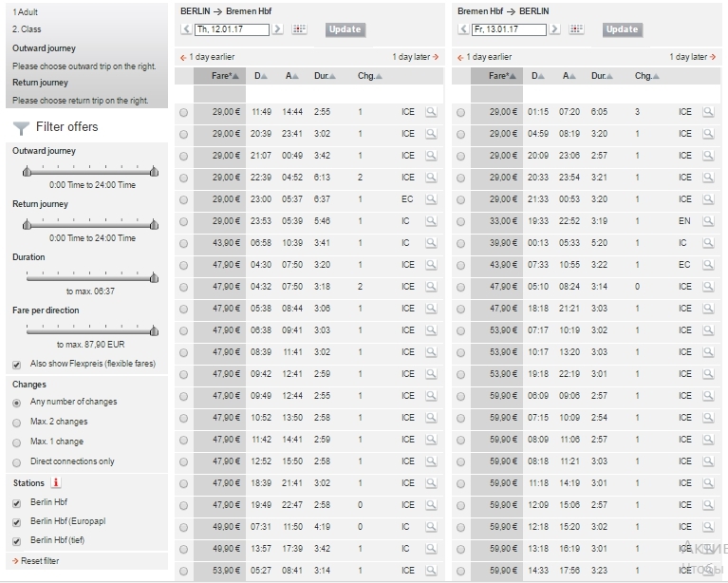Image resolution: width=728 pixels, height=583 pixels.
Task: Click the Reset filter link
Action: (x=39, y=561)
